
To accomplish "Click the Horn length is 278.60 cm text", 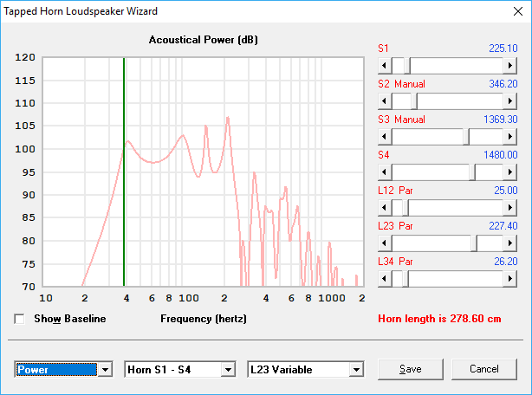I will 439,319.
